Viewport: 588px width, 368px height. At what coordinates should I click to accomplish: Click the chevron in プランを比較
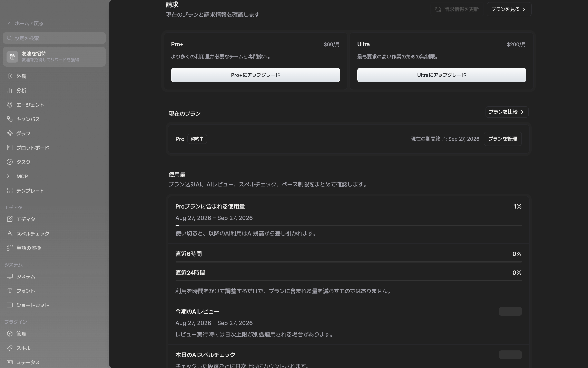(x=522, y=112)
